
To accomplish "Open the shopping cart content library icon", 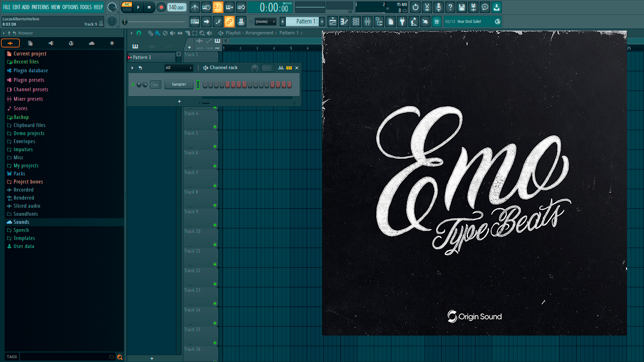I will tap(437, 21).
